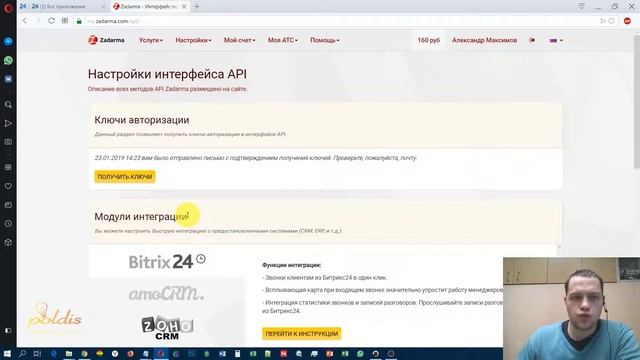
Task: Open a new browser tab with plus
Action: coord(197,6)
